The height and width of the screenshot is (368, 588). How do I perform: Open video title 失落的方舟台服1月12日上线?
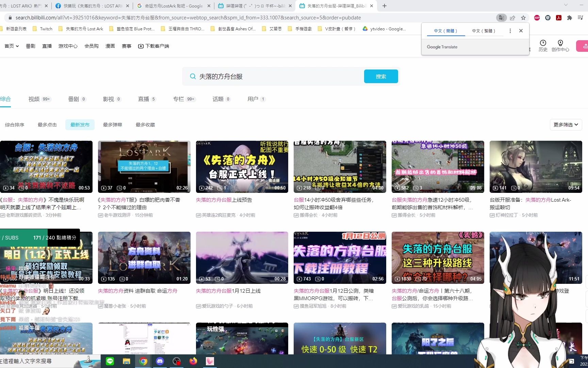[x=228, y=291]
